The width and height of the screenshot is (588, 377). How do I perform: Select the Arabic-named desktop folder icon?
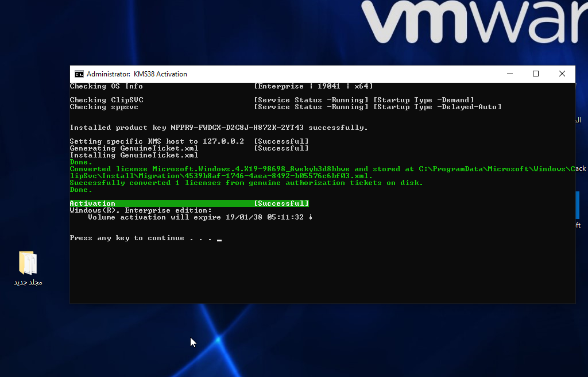28,263
